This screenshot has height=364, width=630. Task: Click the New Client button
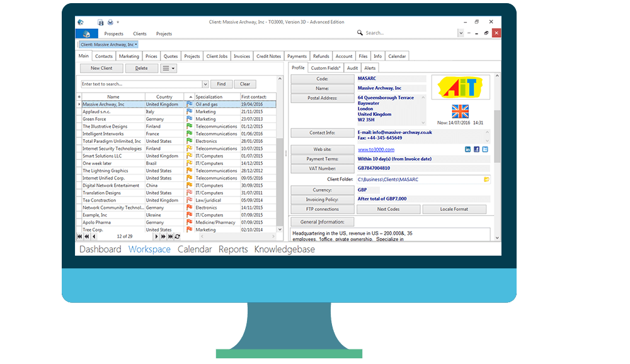point(101,67)
